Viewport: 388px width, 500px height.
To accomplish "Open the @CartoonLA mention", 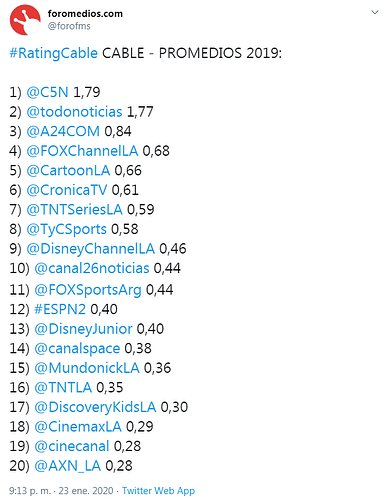I will (x=68, y=171).
